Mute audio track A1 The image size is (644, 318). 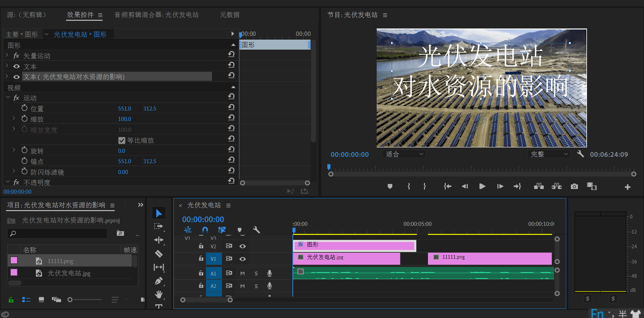(243, 273)
